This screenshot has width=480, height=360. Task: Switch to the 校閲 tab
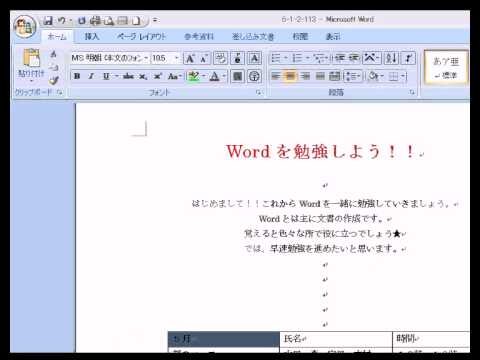tap(300, 37)
